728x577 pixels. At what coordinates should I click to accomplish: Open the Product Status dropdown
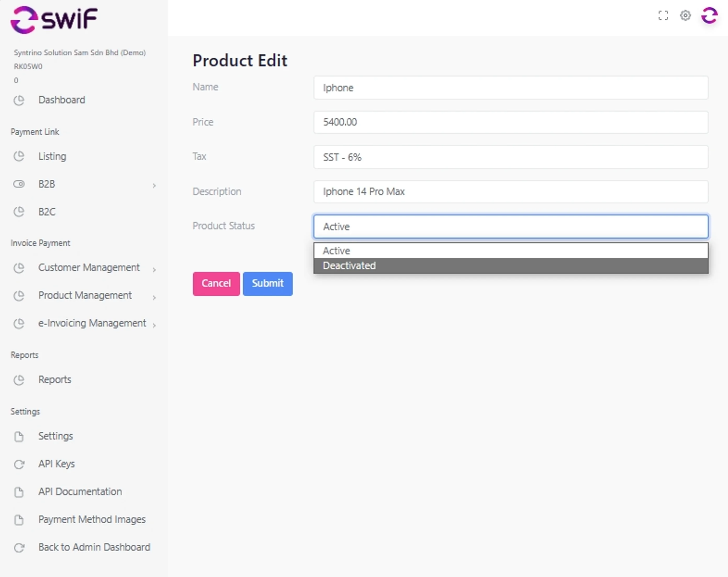click(511, 226)
